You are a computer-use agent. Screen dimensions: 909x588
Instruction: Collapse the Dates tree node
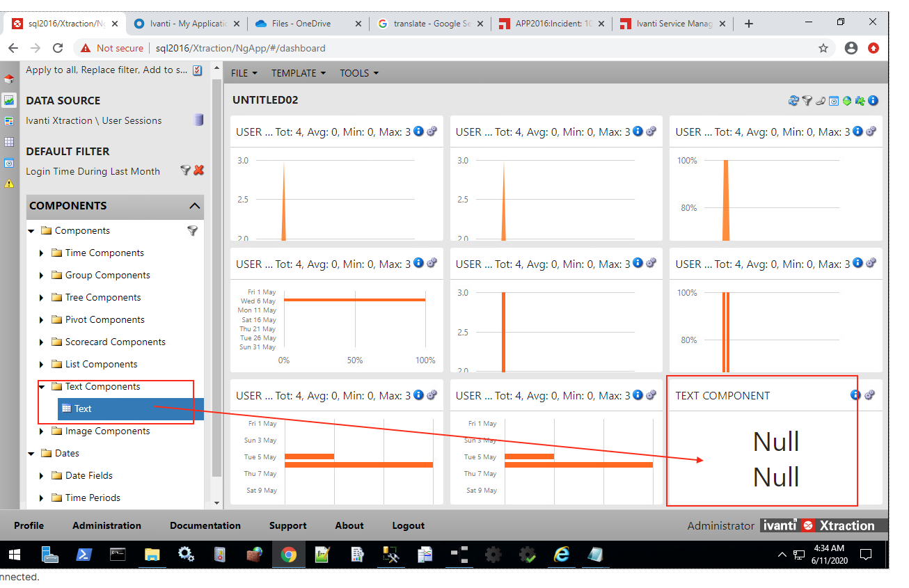click(31, 454)
